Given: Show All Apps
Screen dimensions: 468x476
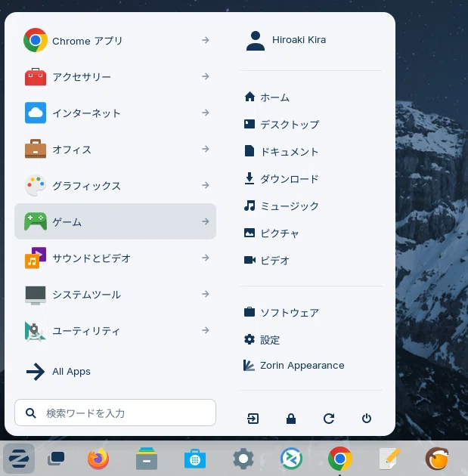Looking at the screenshot, I should [115, 372].
